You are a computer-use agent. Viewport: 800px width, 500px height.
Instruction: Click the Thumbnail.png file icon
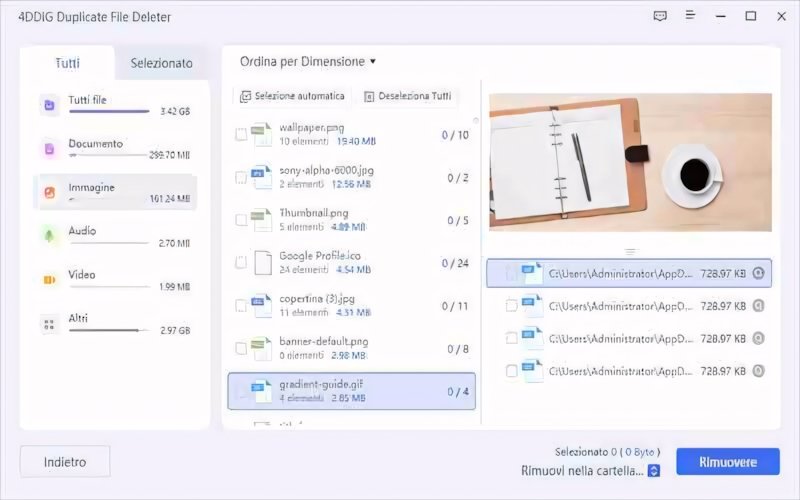(262, 220)
